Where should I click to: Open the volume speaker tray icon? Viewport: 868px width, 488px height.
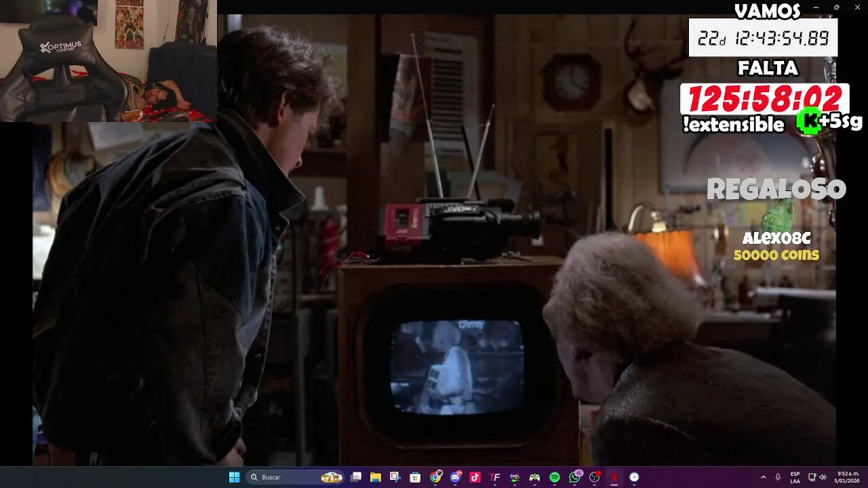pos(823,477)
